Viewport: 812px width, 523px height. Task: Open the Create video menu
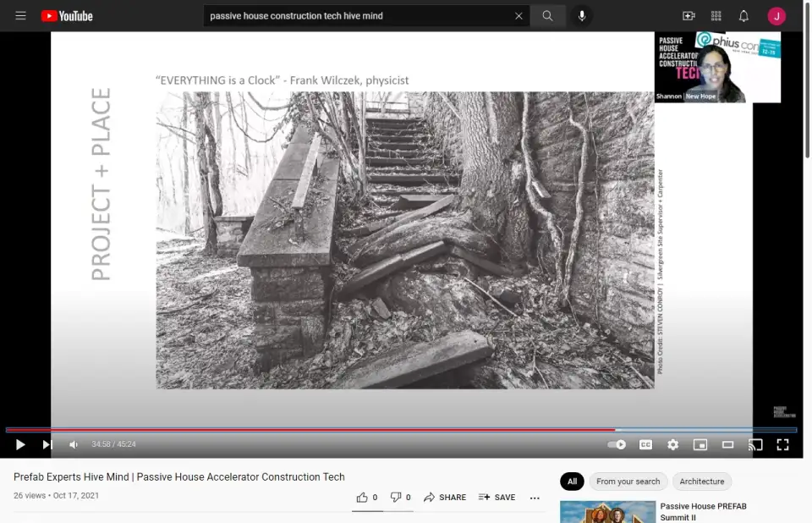coord(689,16)
